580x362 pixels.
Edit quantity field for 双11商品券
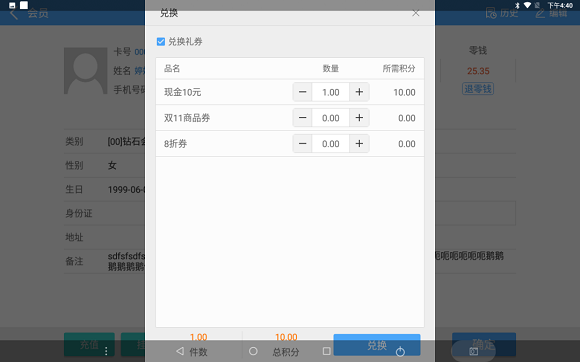coord(331,118)
